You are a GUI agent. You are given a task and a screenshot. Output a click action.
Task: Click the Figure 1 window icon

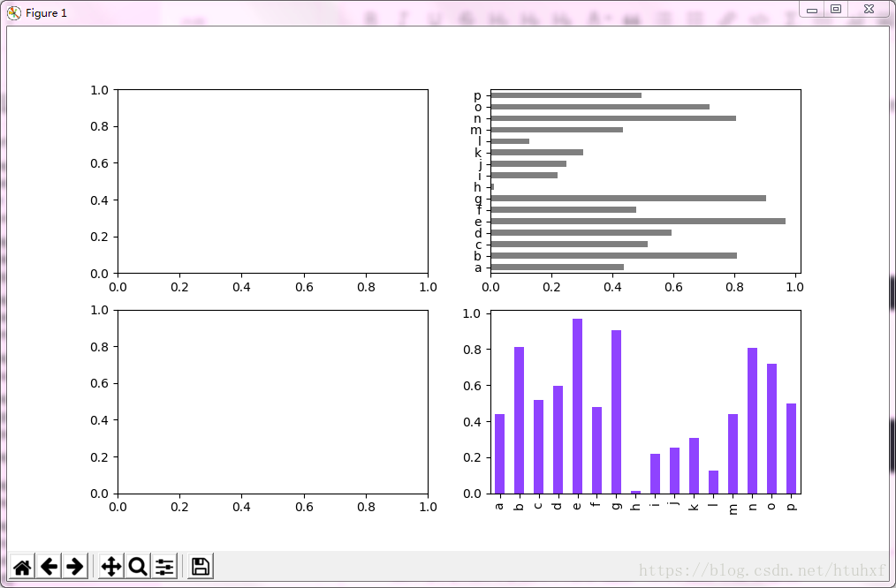coord(14,12)
